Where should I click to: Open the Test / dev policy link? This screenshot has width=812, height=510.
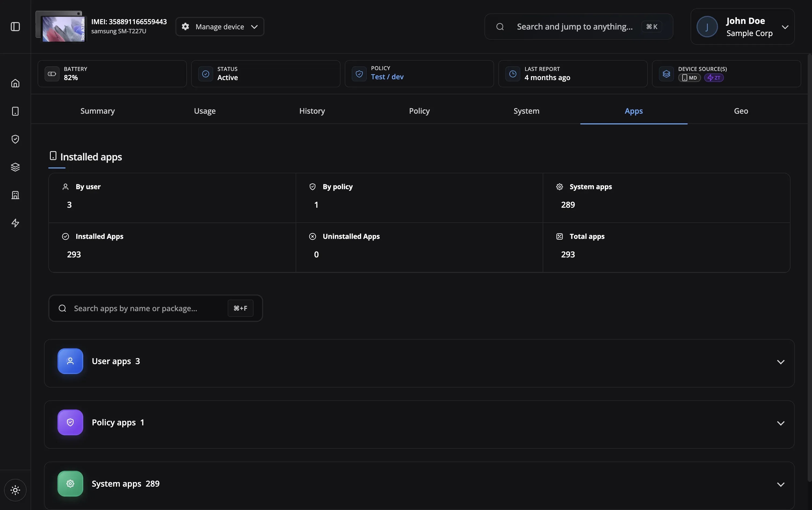[x=387, y=77]
